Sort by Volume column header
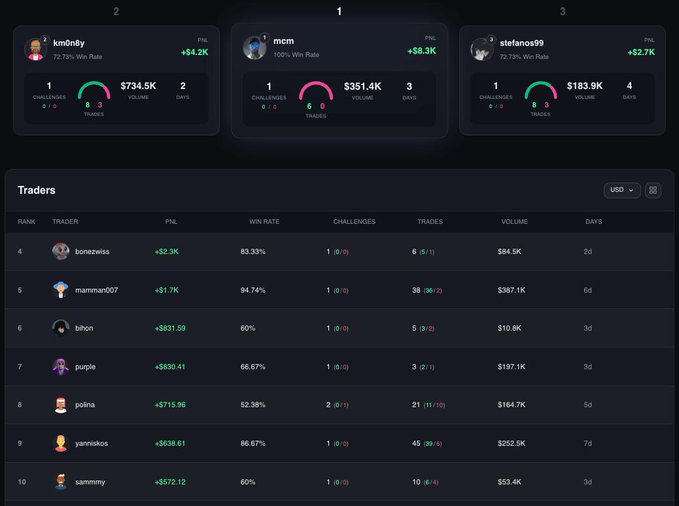The image size is (679, 506). click(x=514, y=221)
